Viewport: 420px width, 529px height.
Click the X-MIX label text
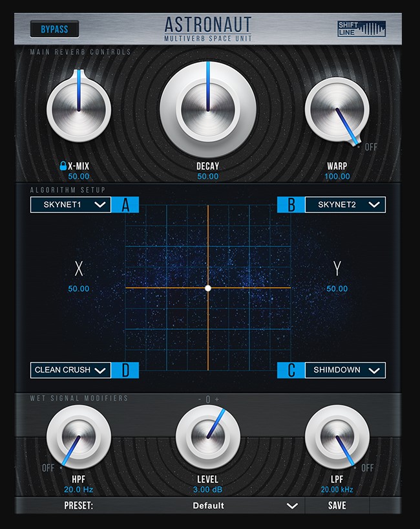click(79, 166)
